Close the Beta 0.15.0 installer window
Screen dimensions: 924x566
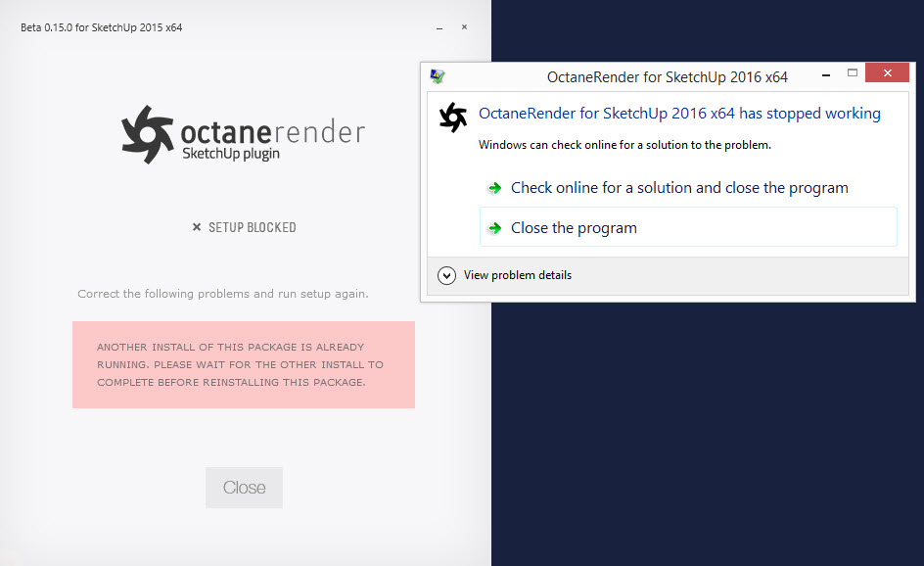[x=464, y=27]
